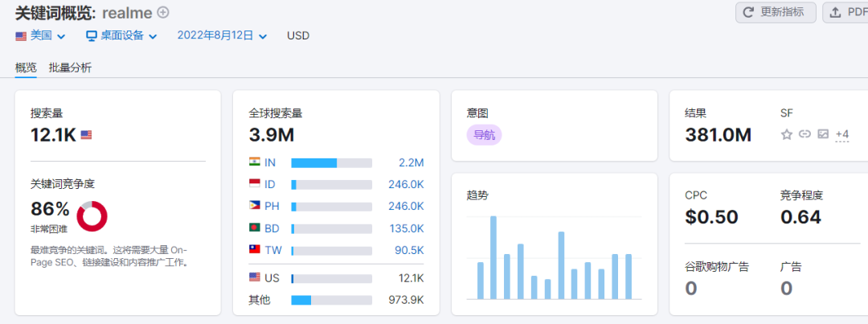Click the PH country code link

pos(272,207)
